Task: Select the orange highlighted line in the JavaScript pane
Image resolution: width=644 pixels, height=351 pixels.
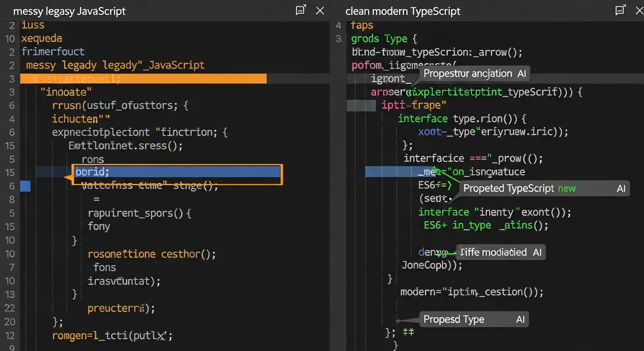Action: [143, 79]
